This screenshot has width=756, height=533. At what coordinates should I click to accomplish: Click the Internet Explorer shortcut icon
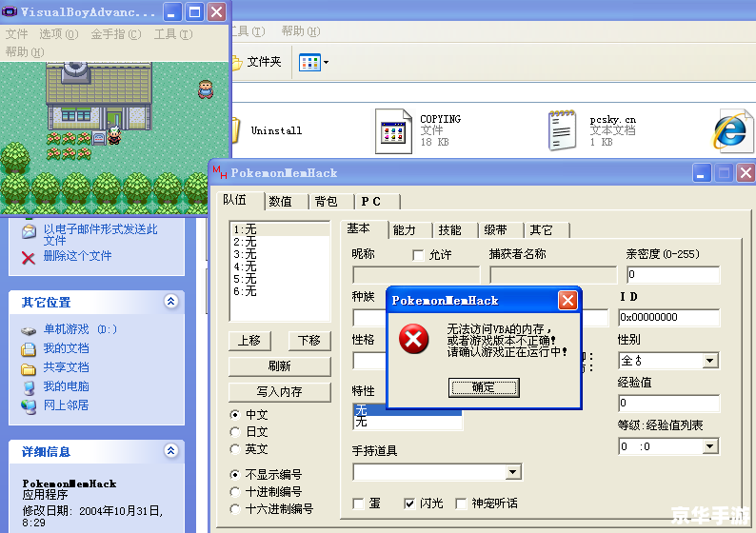coord(731,130)
